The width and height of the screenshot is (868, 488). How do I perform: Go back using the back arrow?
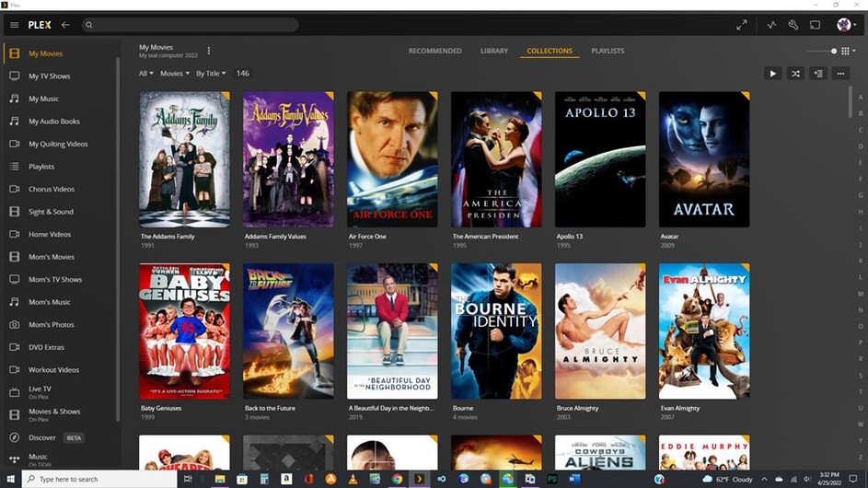coord(65,25)
